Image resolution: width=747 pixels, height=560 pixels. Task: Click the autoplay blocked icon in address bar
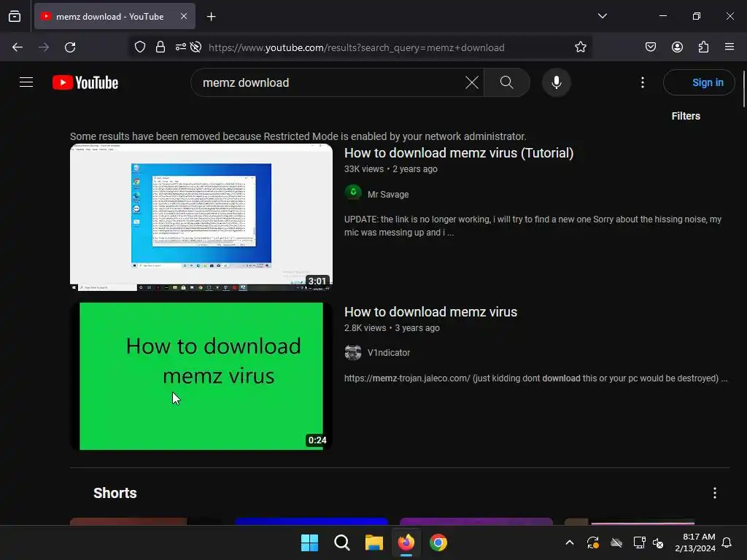(196, 47)
